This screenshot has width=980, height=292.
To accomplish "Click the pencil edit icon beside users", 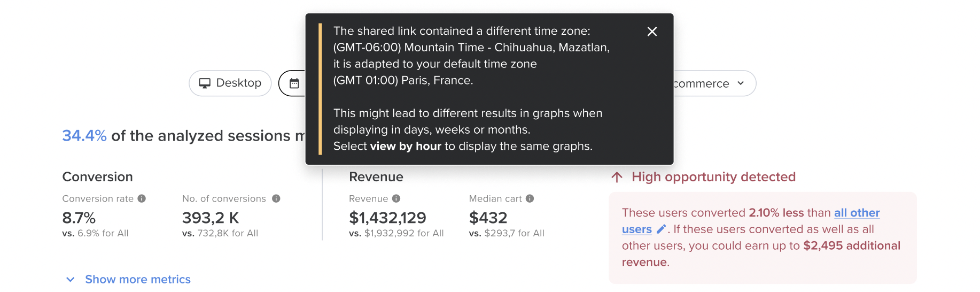I will (x=661, y=229).
